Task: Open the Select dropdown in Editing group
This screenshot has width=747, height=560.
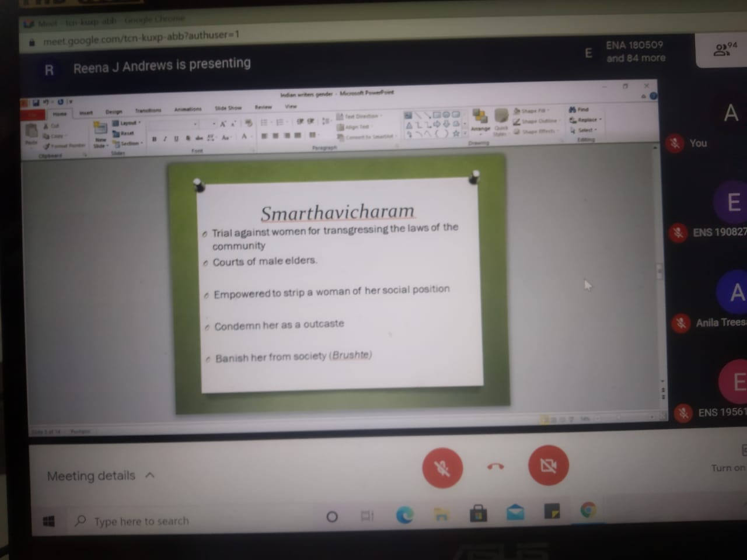Action: click(583, 131)
